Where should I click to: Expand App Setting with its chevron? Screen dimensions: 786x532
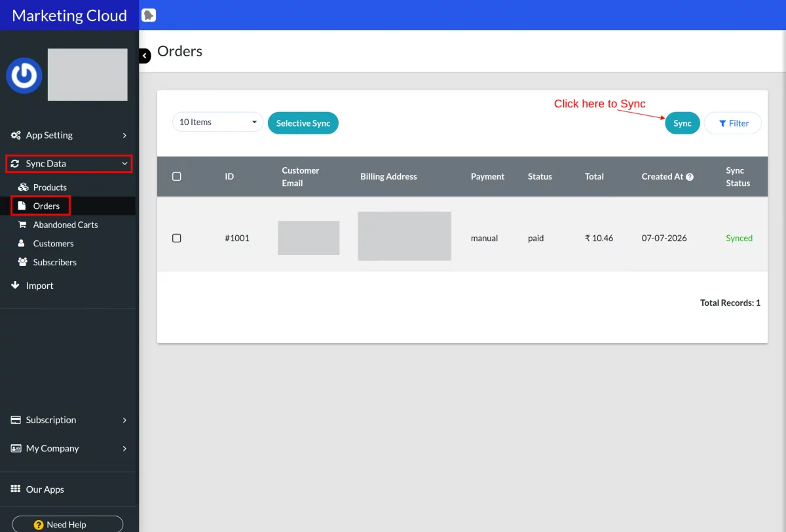click(124, 136)
